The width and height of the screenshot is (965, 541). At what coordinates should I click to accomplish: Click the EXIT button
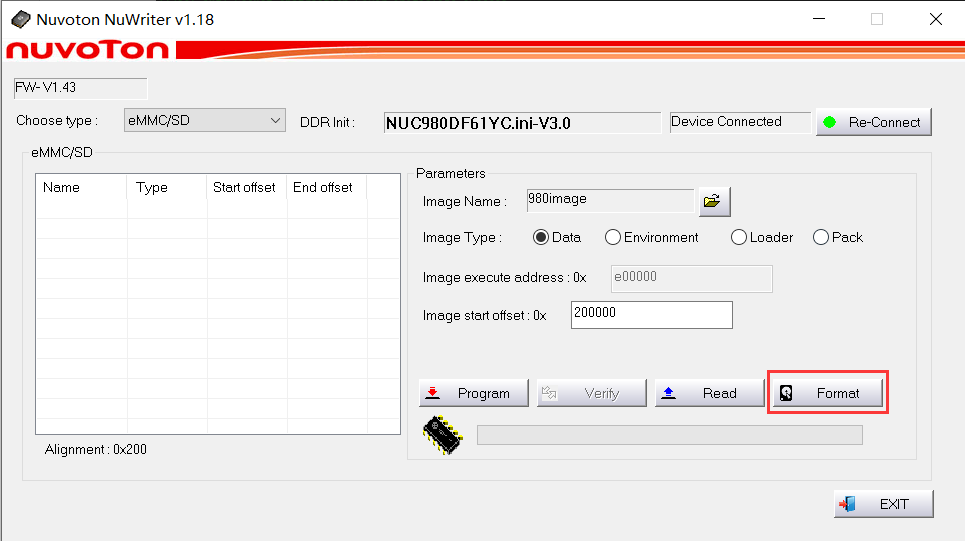pos(883,504)
